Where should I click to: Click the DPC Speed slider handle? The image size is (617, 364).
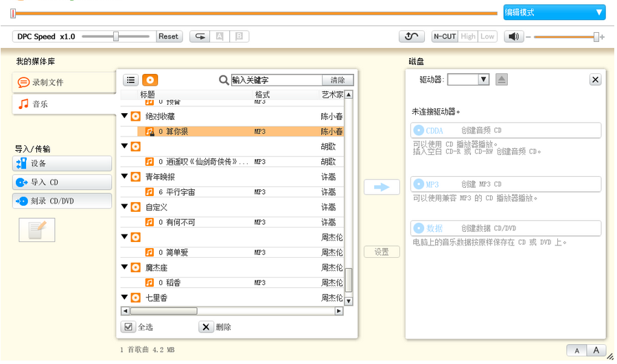(x=116, y=36)
